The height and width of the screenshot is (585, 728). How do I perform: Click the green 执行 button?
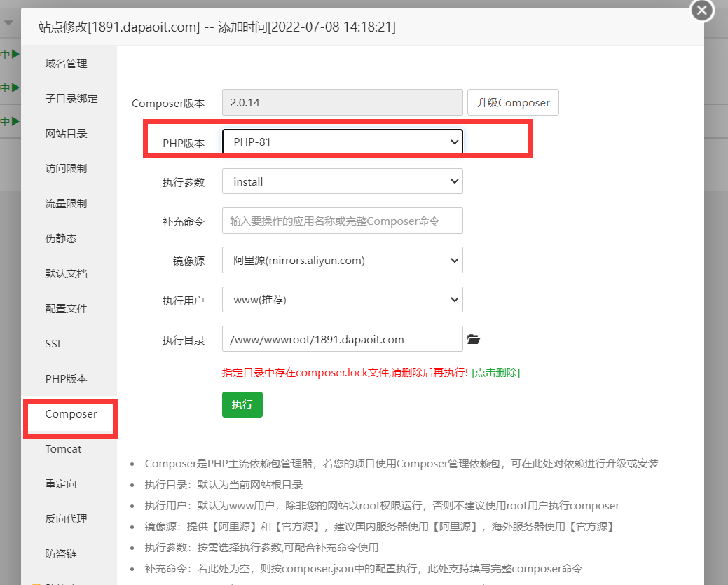pos(242,405)
